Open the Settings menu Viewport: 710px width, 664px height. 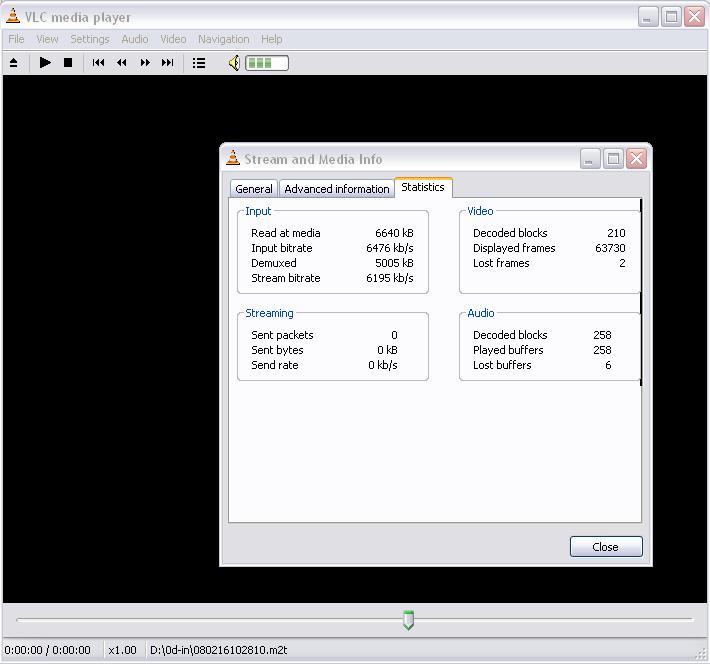[x=90, y=39]
